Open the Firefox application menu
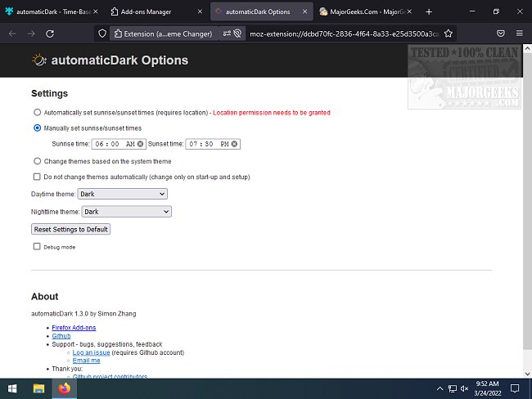 [x=520, y=34]
